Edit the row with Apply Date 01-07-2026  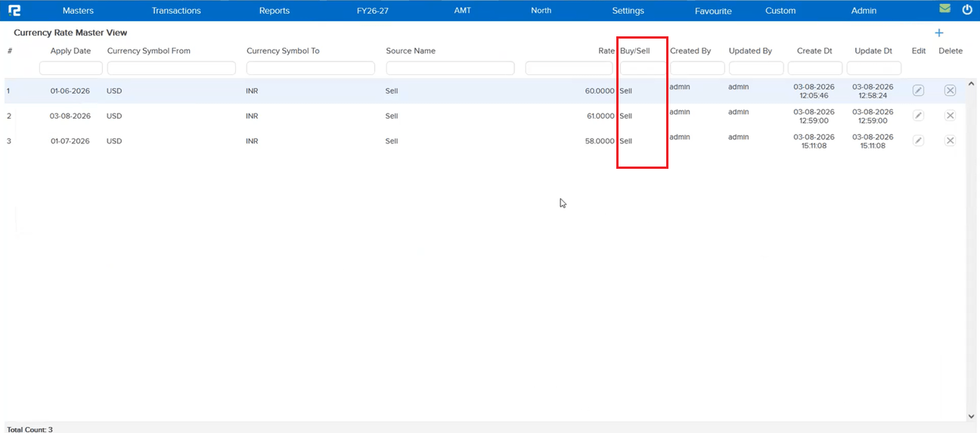tap(918, 141)
